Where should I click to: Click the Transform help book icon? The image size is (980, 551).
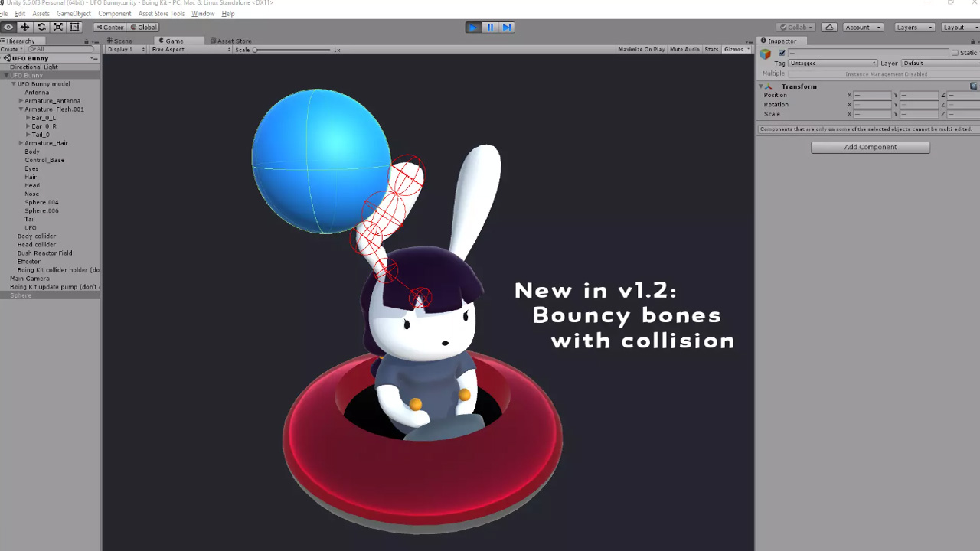click(974, 86)
